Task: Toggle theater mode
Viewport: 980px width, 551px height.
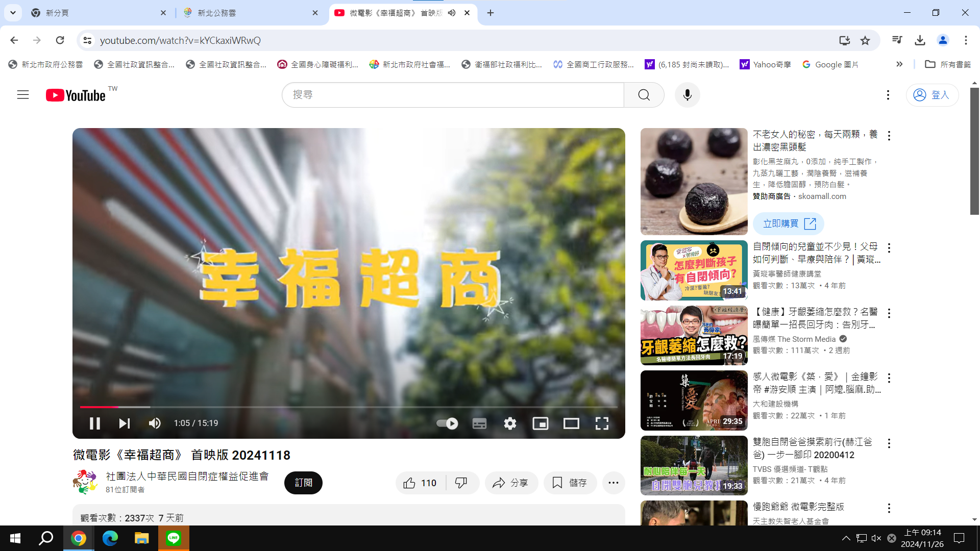Action: 571,423
